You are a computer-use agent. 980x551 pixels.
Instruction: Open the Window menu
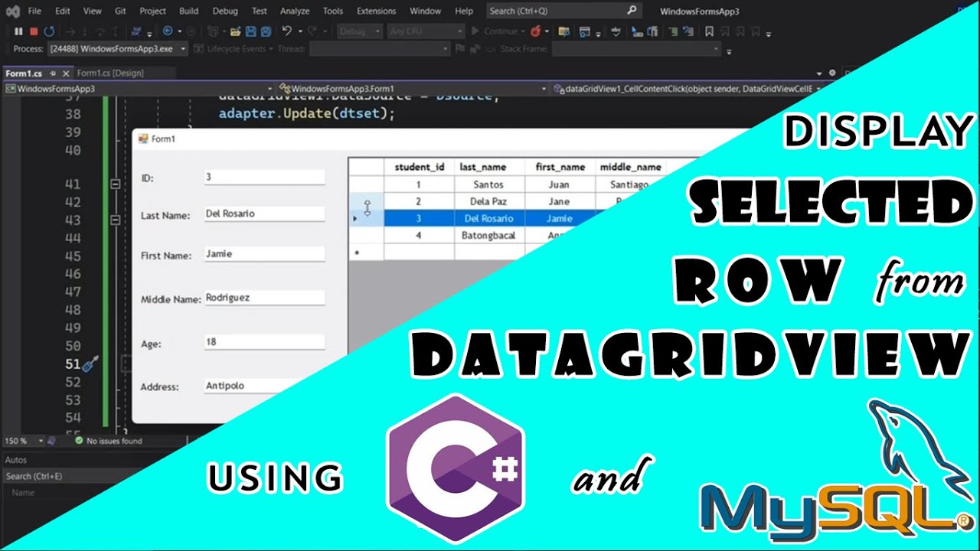pyautogui.click(x=425, y=11)
